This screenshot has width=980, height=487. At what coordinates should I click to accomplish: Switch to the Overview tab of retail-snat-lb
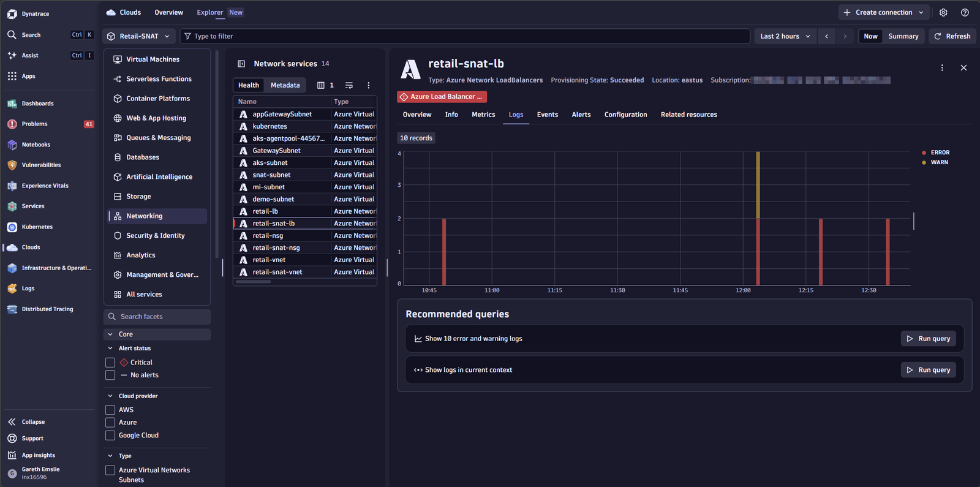(417, 115)
